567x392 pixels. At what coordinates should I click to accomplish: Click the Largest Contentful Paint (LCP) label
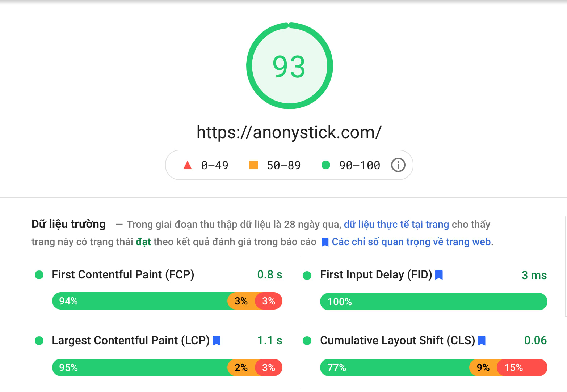[131, 341]
